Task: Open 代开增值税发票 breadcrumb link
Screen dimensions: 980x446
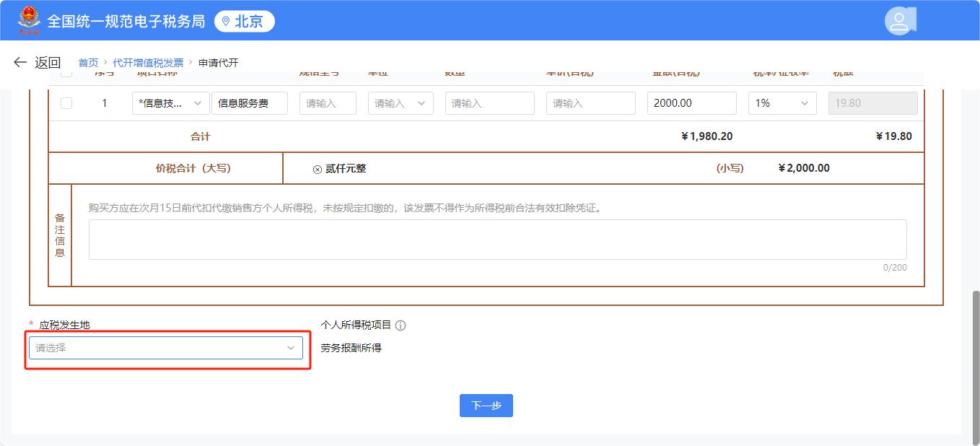Action: pos(148,63)
